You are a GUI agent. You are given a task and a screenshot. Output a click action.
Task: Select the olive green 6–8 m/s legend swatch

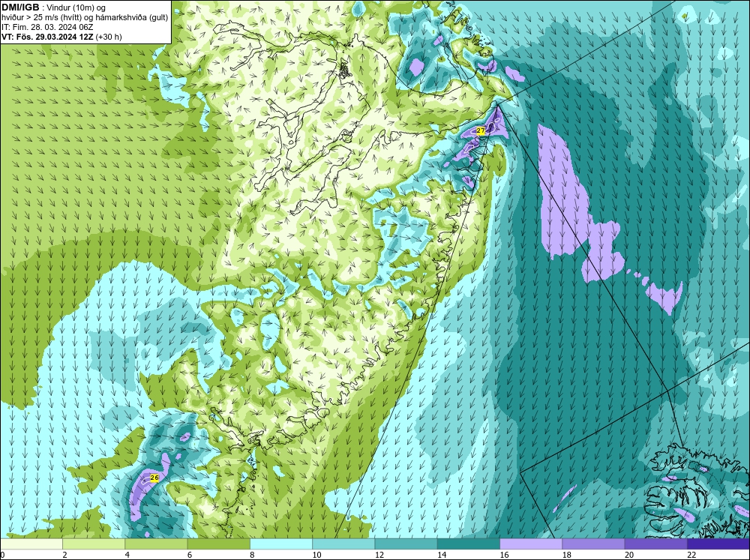pyautogui.click(x=218, y=544)
